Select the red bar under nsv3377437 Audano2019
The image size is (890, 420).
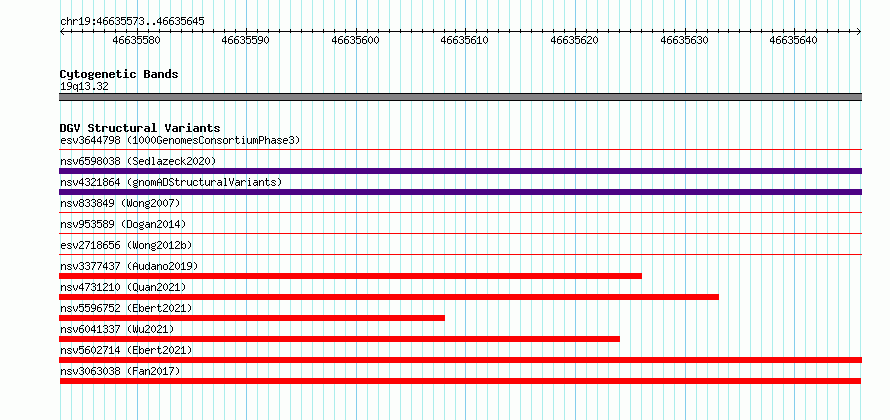click(350, 276)
